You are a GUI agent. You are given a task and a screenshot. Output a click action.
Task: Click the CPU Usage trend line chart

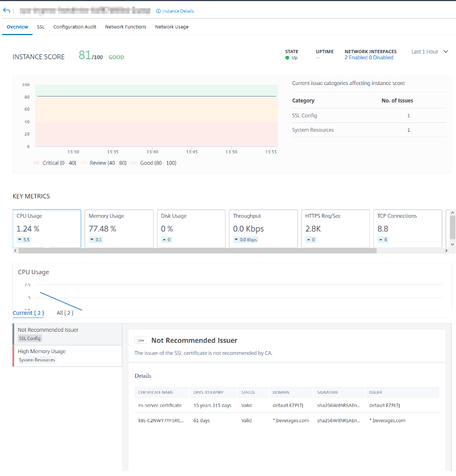tap(61, 301)
